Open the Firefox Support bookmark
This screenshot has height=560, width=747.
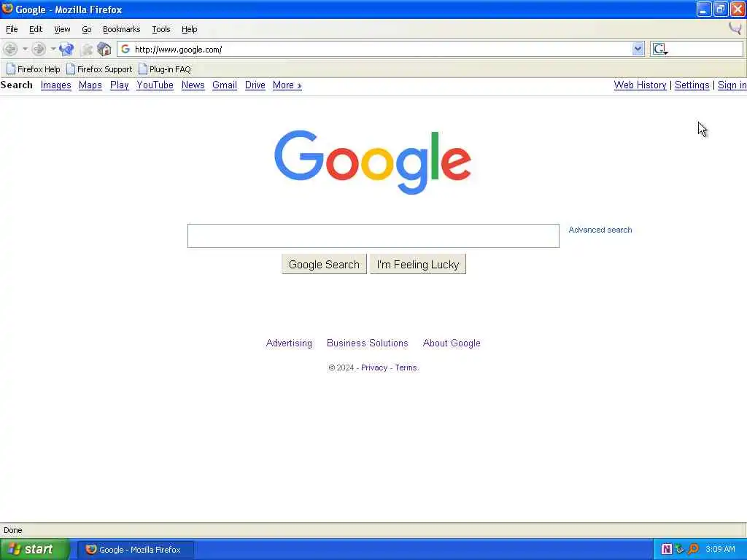pos(99,69)
